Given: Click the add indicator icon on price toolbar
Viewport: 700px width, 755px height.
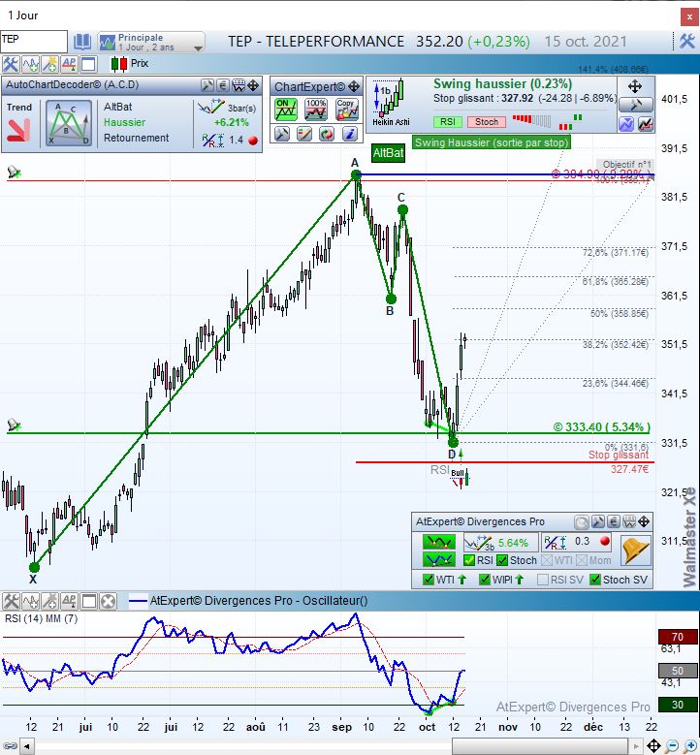Looking at the screenshot, I should pyautogui.click(x=30, y=64).
